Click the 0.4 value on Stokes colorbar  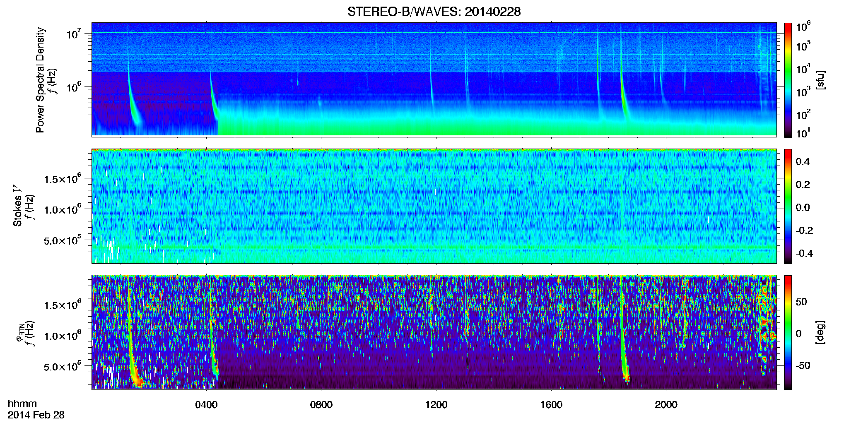[803, 162]
